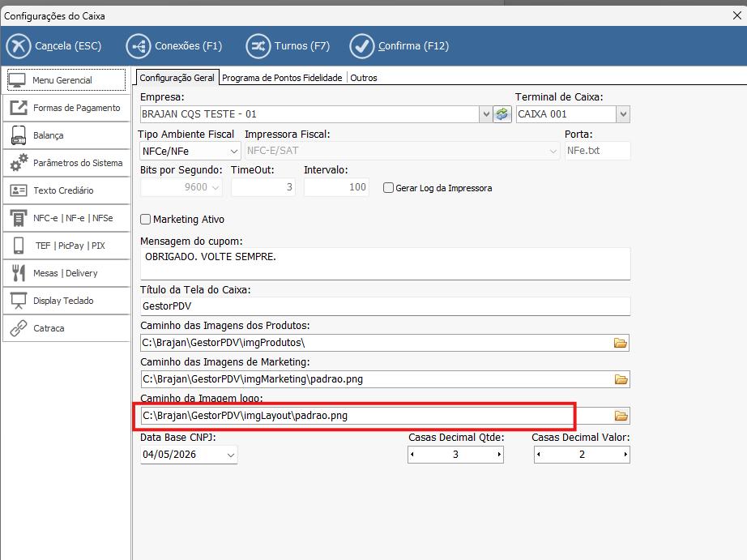
Task: Switch to Programa de Pontos Fidelidade tab
Action: pos(282,78)
